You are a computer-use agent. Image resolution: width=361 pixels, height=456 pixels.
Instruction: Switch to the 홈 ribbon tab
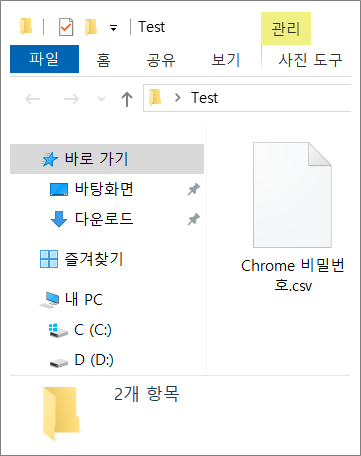[103, 60]
